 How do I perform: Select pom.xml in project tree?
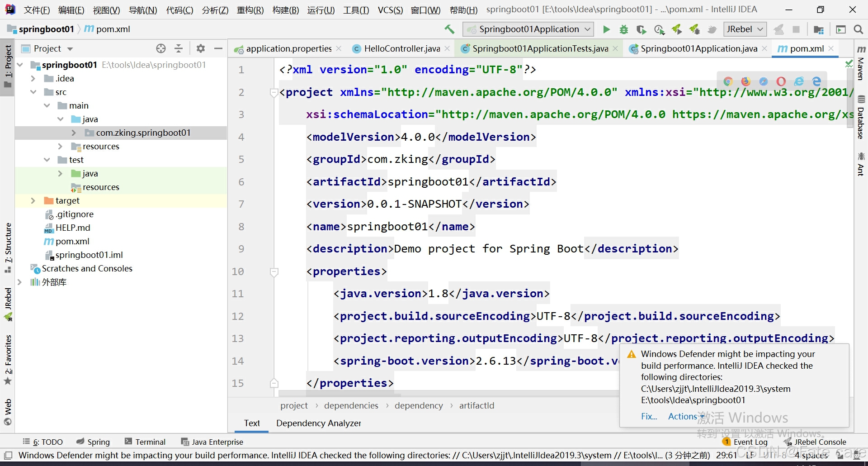tap(72, 241)
